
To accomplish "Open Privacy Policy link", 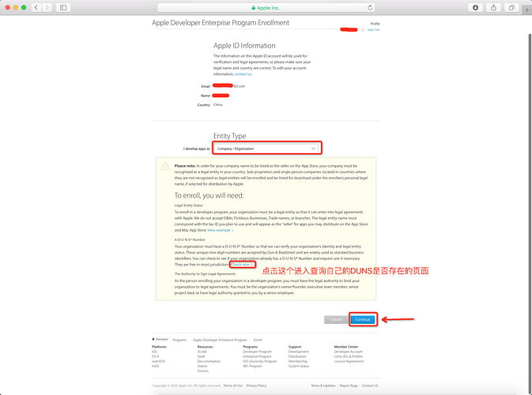I will [x=256, y=386].
